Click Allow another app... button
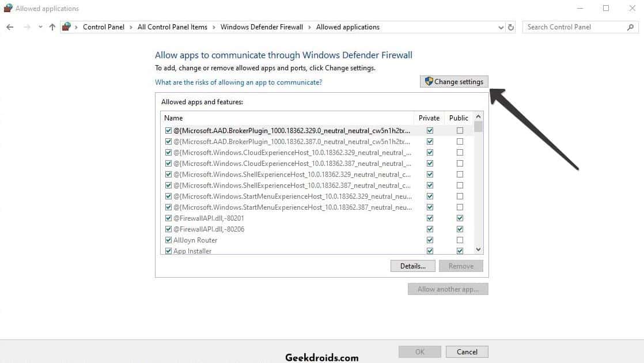The image size is (644, 363). 448,289
